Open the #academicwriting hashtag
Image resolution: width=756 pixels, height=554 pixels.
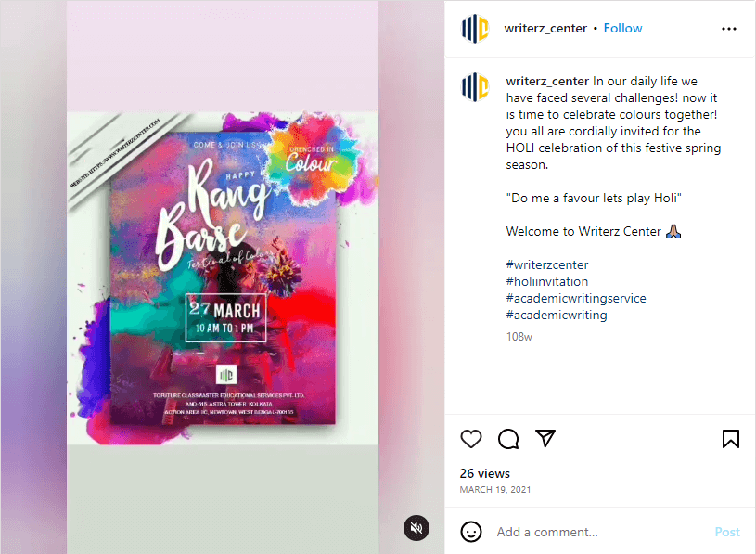557,316
